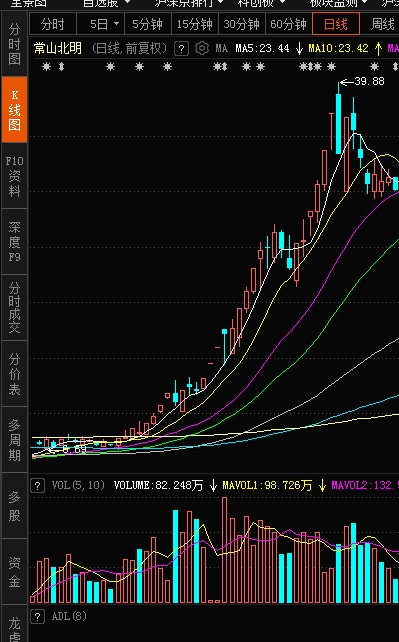The image size is (399, 642).
Task: Click the MA indicator label
Action: 221,49
